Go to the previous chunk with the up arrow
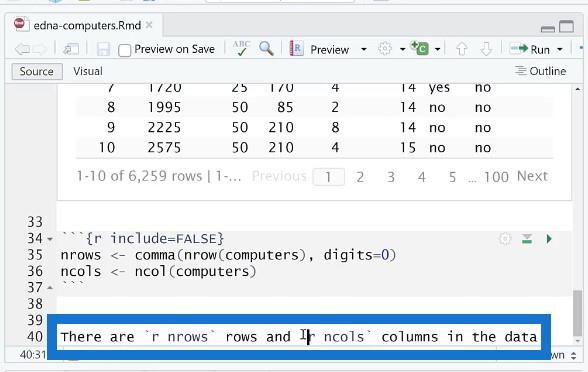This screenshot has height=372, width=588. [462, 49]
